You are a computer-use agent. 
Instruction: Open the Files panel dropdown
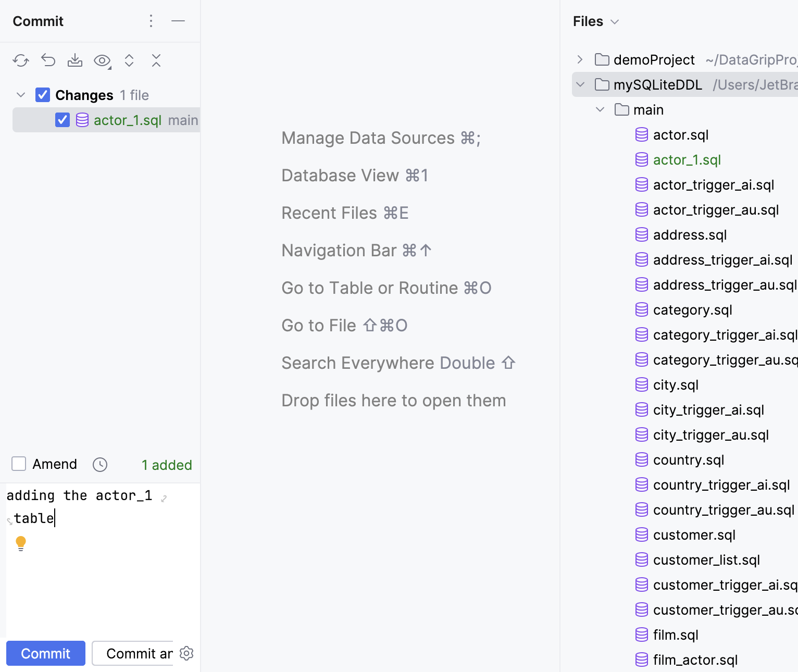615,22
